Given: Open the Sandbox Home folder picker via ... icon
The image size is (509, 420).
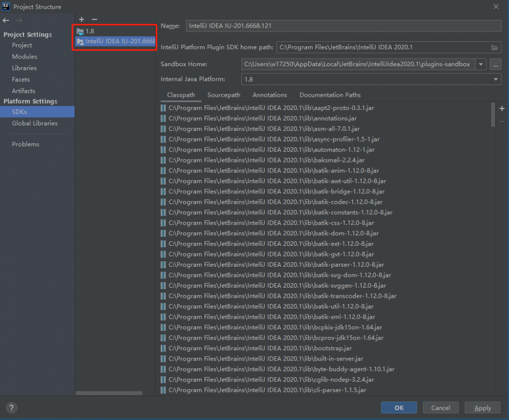Looking at the screenshot, I should [494, 64].
